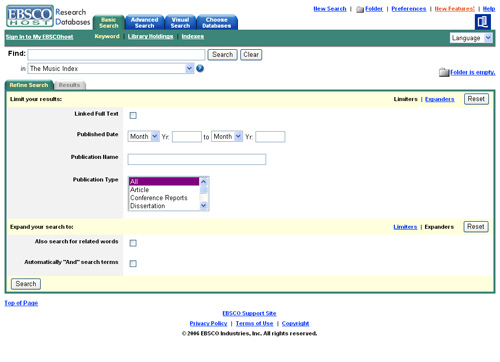Open the Library Holdings link
The height and width of the screenshot is (362, 500).
click(x=150, y=36)
